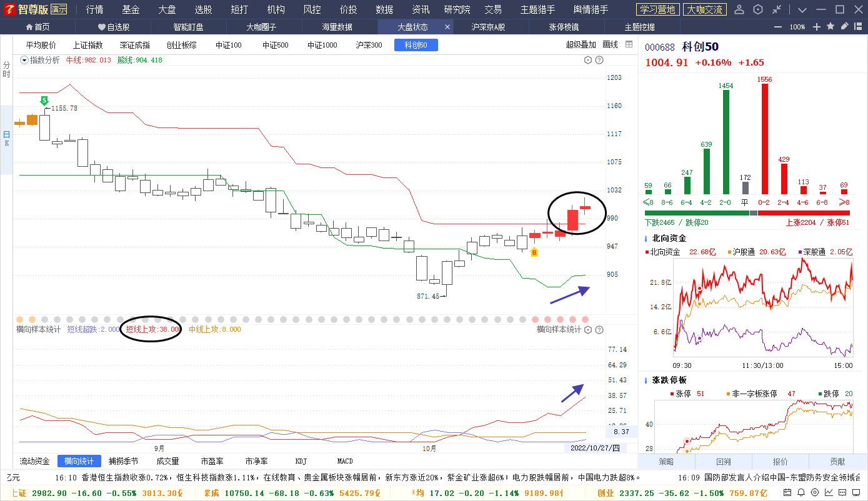Select the 中证100 index
Screen dimensions: 868x501
tap(229, 45)
